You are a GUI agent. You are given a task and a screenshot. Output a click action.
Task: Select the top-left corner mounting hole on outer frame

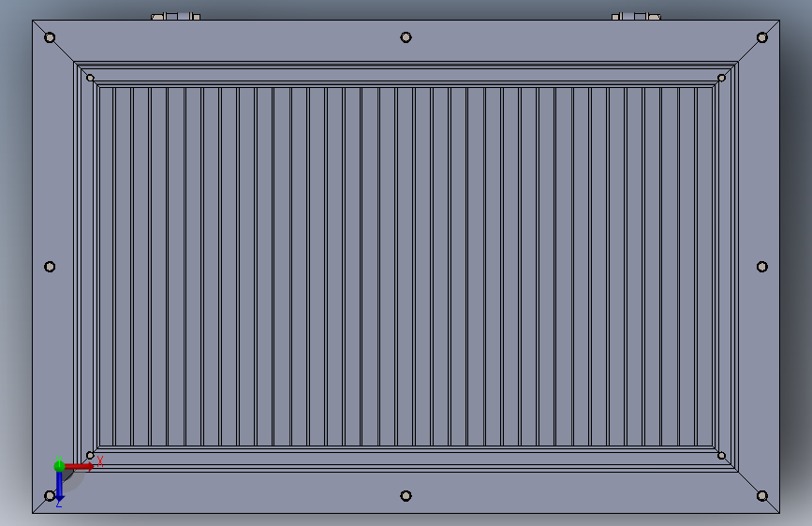pyautogui.click(x=50, y=37)
